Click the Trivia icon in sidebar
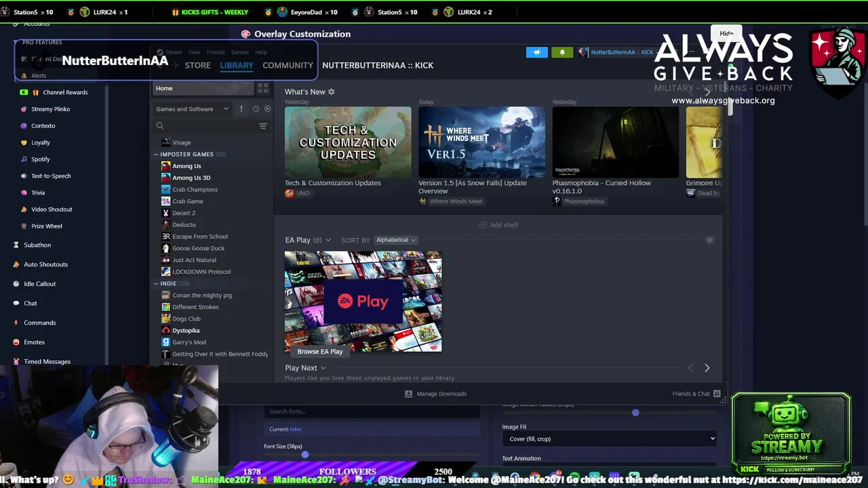 coord(24,192)
